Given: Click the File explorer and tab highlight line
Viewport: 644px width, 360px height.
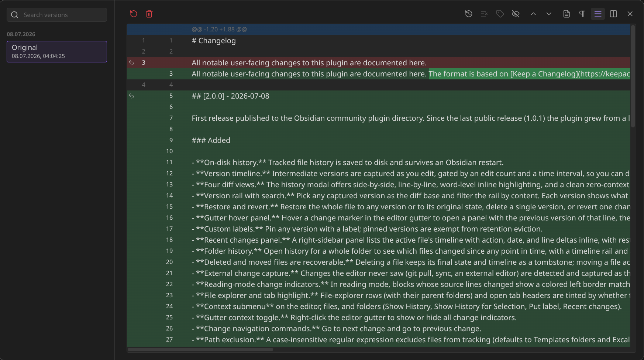Looking at the screenshot, I should point(411,295).
